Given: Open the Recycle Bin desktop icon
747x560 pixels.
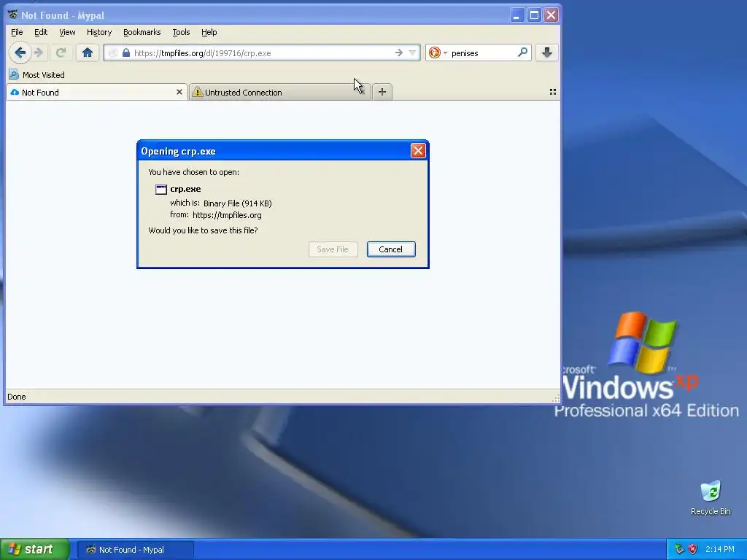Looking at the screenshot, I should (x=711, y=498).
